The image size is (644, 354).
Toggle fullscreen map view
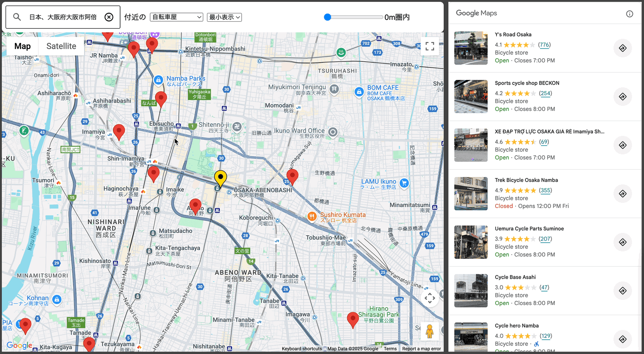(x=430, y=46)
